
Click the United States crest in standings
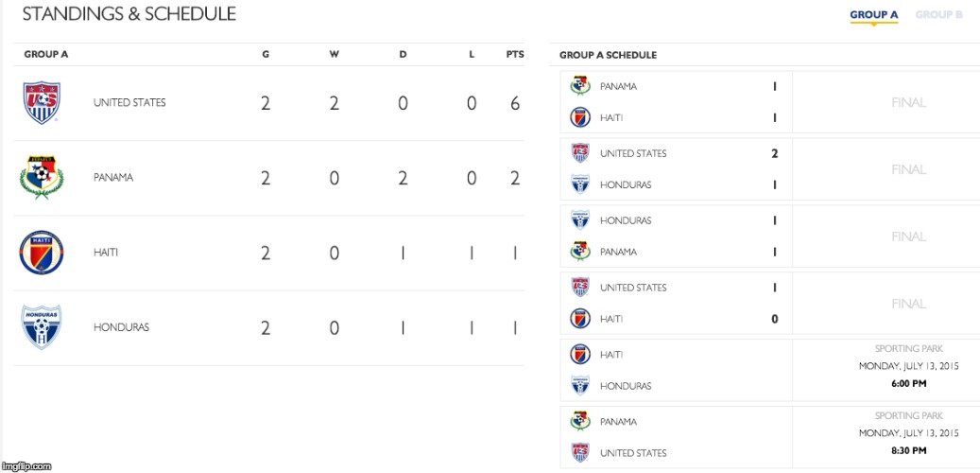click(42, 102)
